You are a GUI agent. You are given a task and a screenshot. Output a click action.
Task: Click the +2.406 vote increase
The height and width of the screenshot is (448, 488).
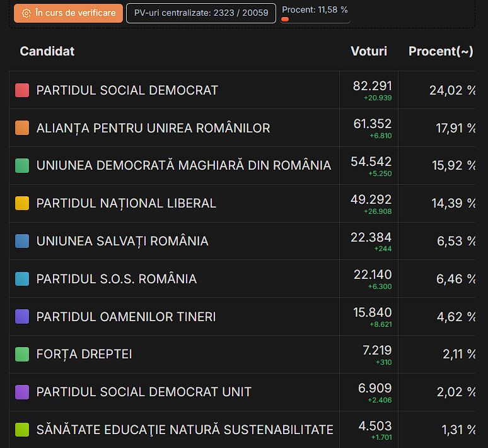click(x=380, y=400)
